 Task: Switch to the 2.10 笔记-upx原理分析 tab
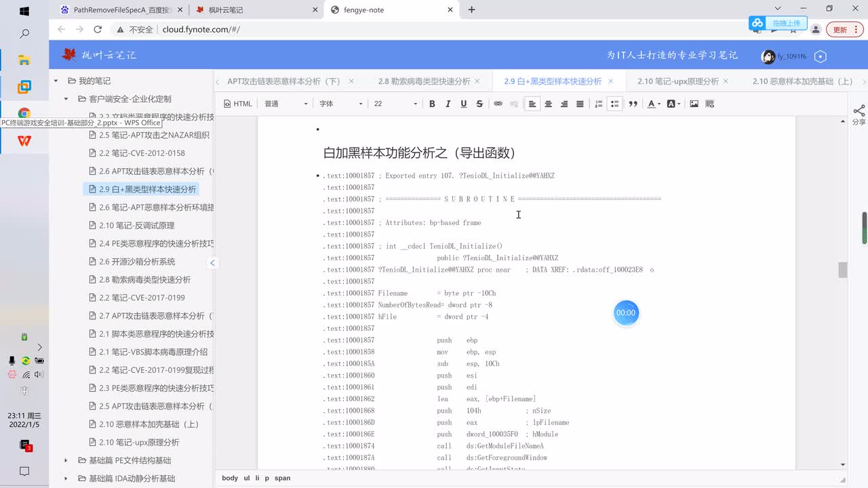point(678,81)
